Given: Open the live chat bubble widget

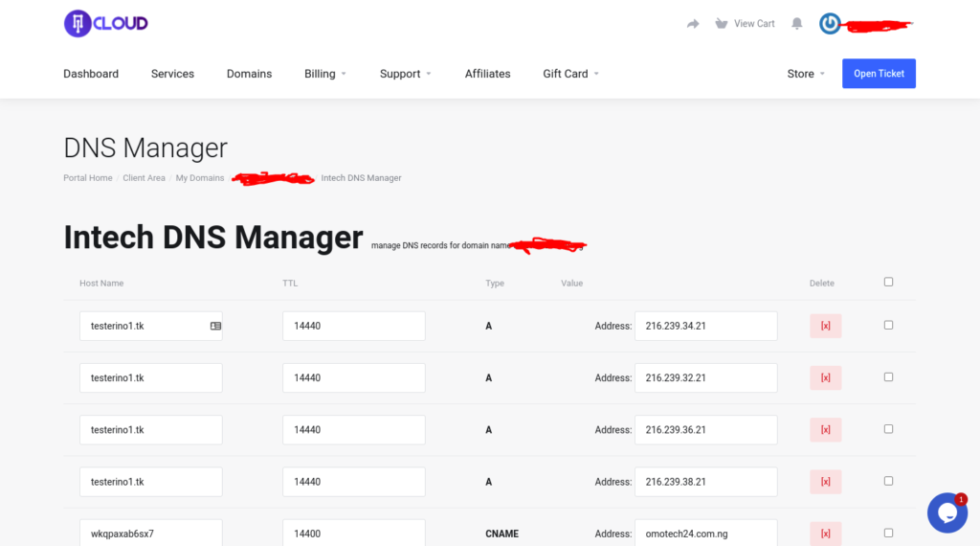Looking at the screenshot, I should coord(947,512).
